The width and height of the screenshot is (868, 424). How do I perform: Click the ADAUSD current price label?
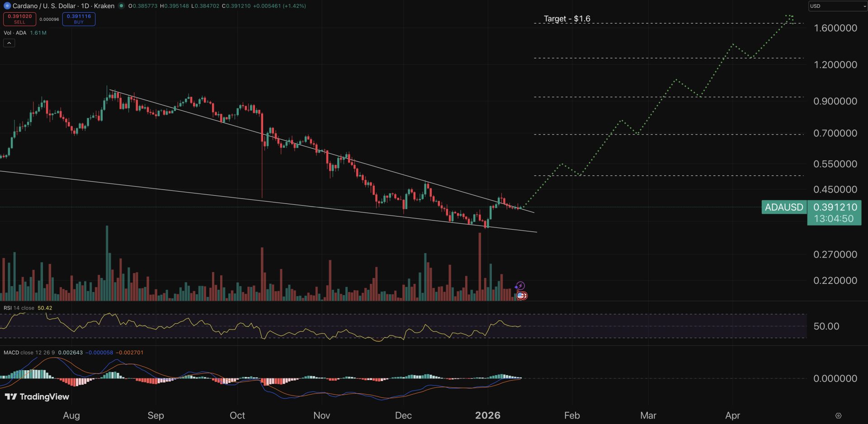pyautogui.click(x=784, y=207)
